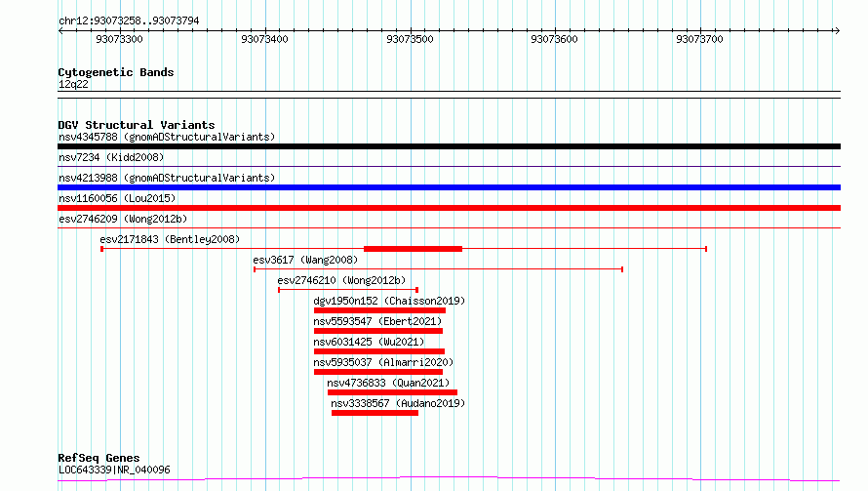Open the esv2746210 (Wong2012b) label
The width and height of the screenshot is (868, 491).
[x=341, y=280]
